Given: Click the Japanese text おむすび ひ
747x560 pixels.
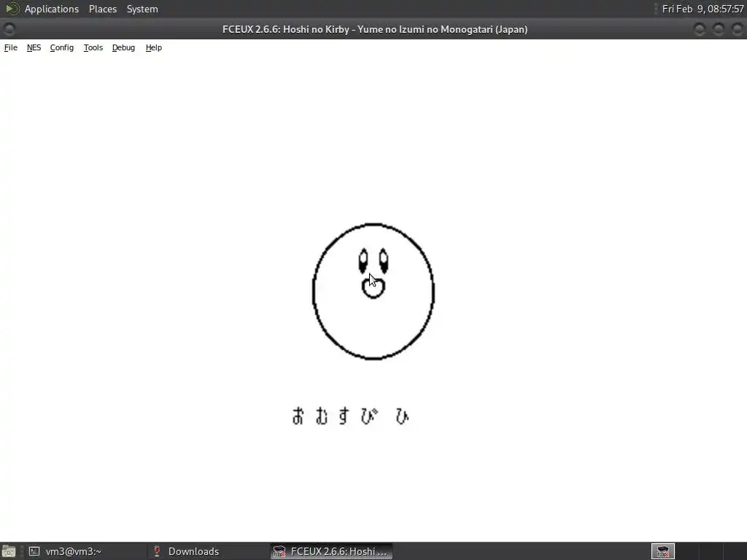Looking at the screenshot, I should coord(350,416).
